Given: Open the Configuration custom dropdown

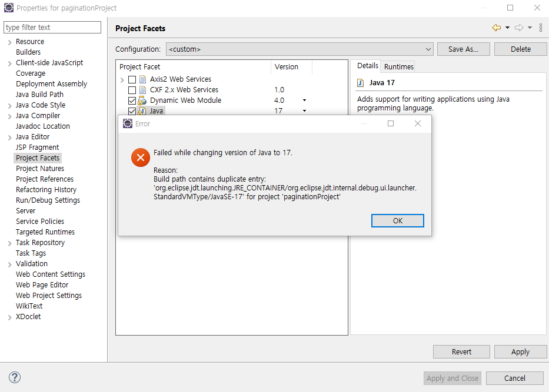Looking at the screenshot, I should click(300, 49).
